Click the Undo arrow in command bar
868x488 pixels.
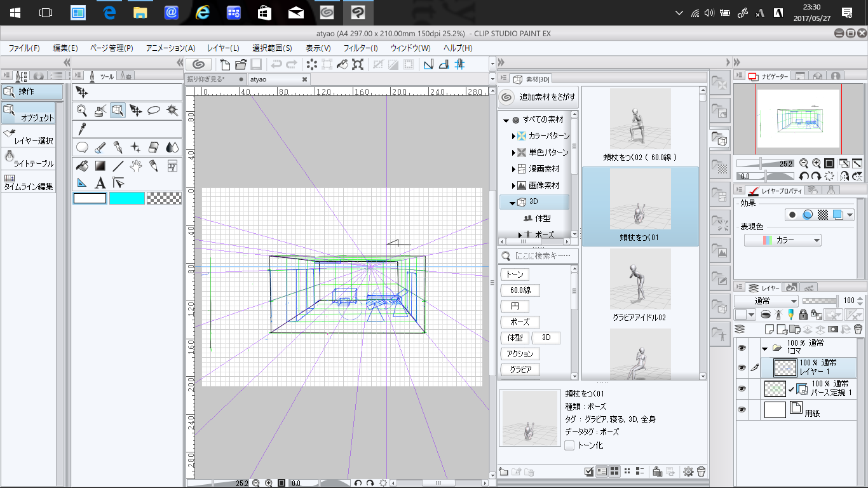coord(276,64)
